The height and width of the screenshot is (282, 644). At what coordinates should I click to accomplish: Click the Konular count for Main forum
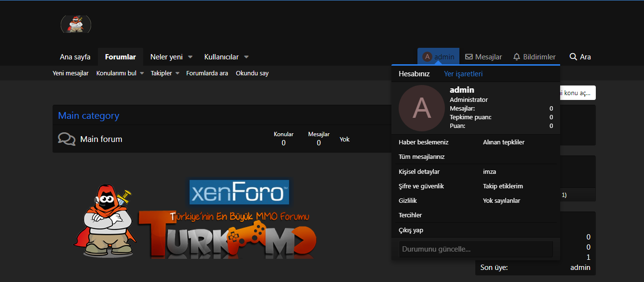[x=283, y=143]
